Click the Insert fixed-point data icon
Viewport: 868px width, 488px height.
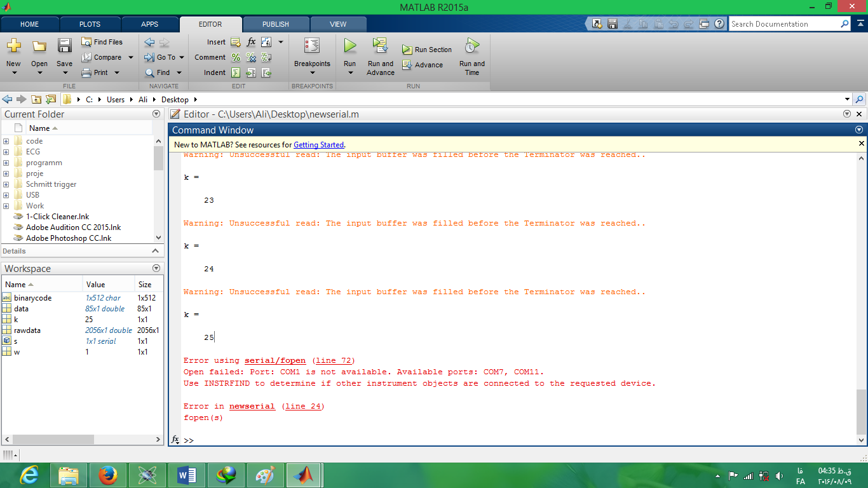[266, 42]
